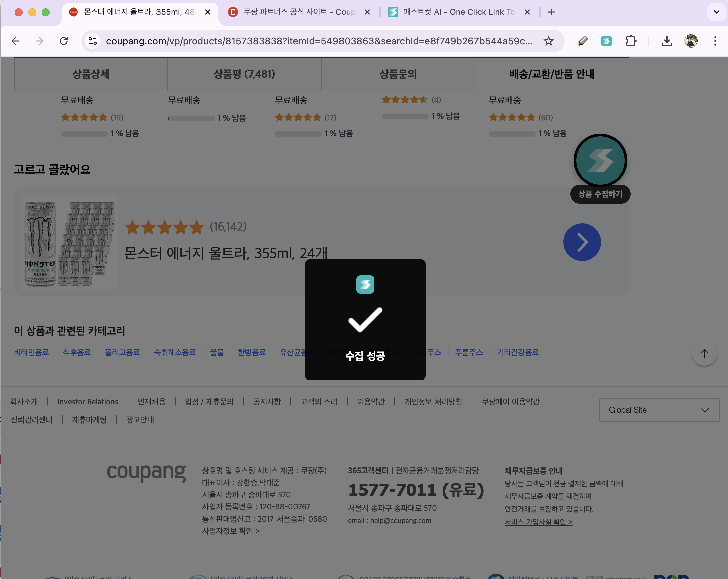Open the Fastcut AI extension toolbar icon
Viewport: 728px width, 579px height.
pos(606,41)
